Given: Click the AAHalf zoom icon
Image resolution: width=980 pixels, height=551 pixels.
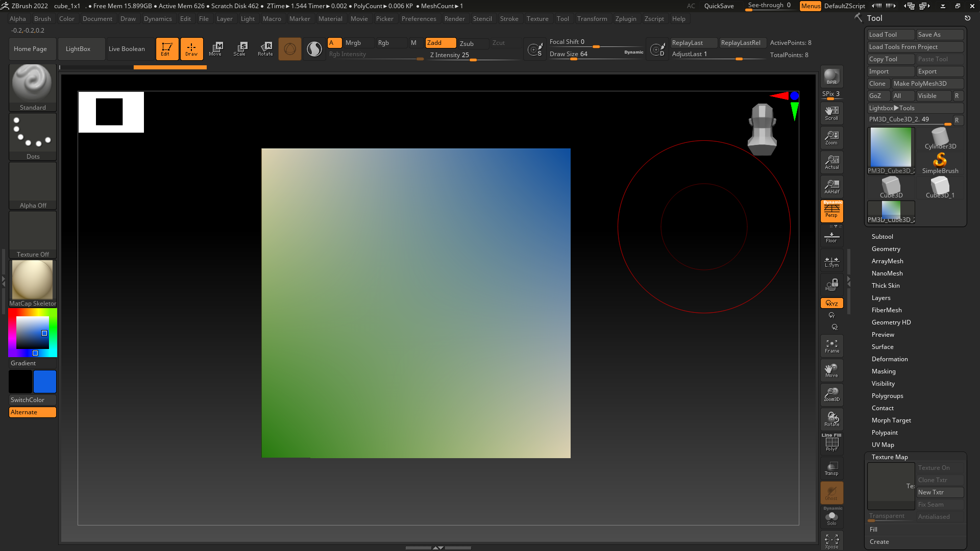Looking at the screenshot, I should 831,187.
